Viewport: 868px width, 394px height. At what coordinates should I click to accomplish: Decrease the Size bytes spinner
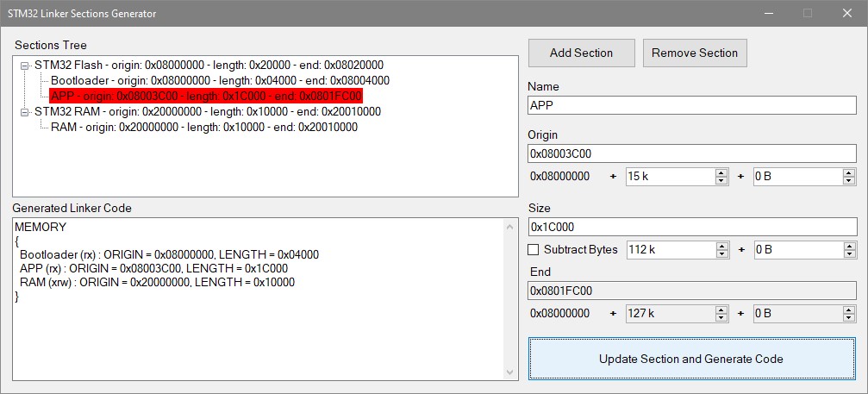click(849, 254)
